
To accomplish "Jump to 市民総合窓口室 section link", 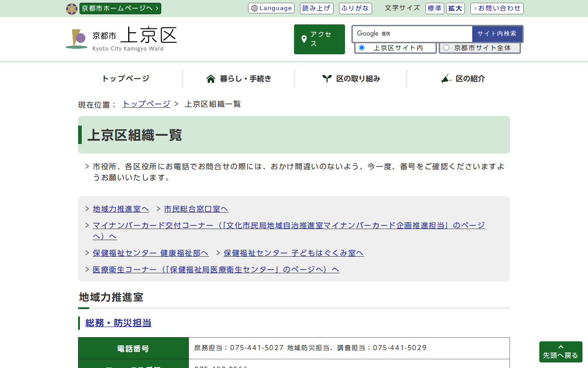I will (196, 209).
